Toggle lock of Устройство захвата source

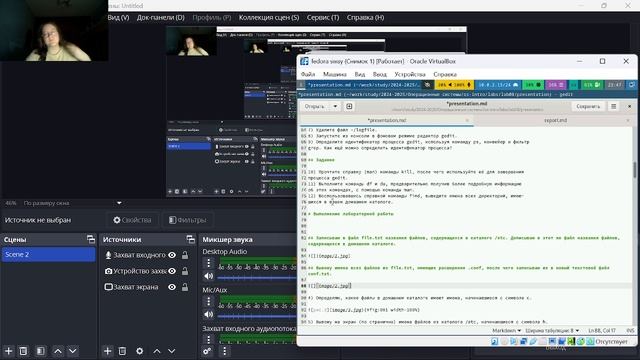point(185,271)
